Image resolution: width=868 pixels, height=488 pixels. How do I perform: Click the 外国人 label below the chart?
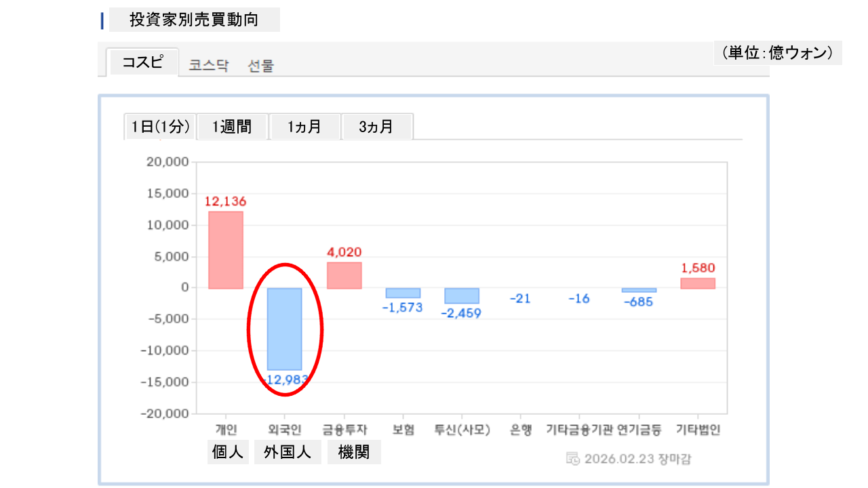288,453
